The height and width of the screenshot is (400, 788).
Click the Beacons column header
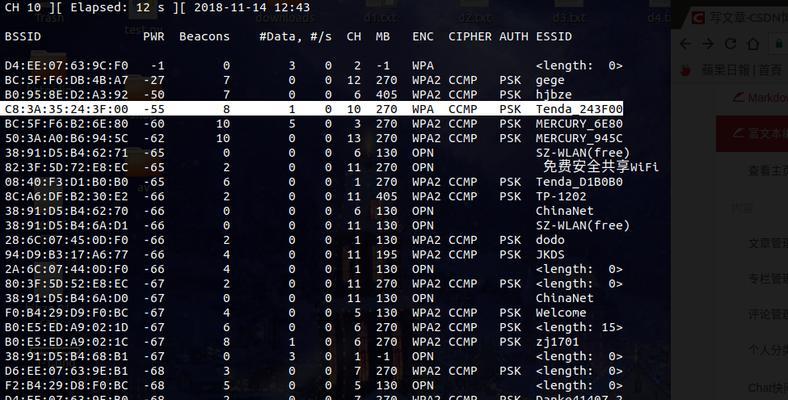[205, 37]
